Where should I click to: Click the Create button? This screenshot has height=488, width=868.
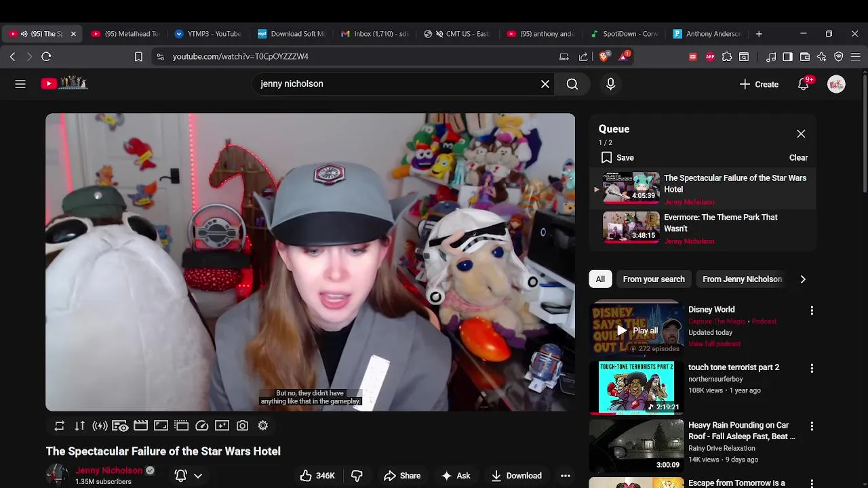click(x=759, y=84)
